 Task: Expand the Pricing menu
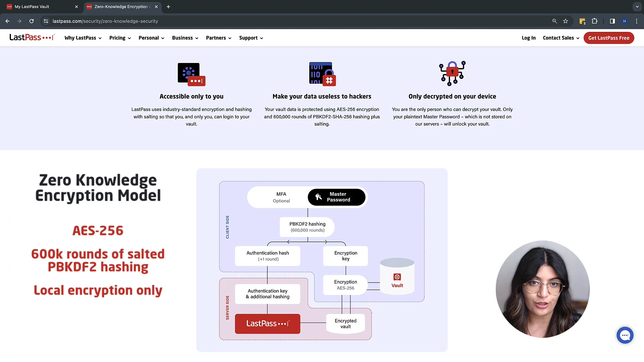point(120,38)
